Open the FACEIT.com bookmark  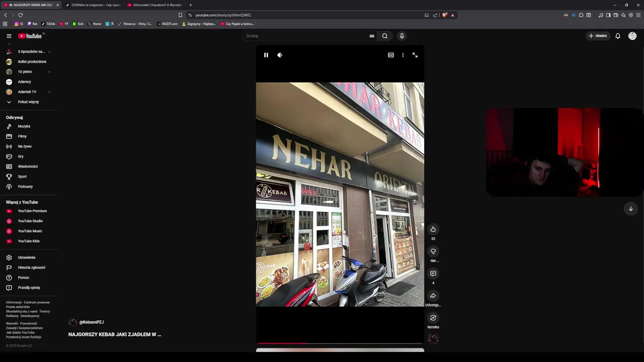(167, 24)
